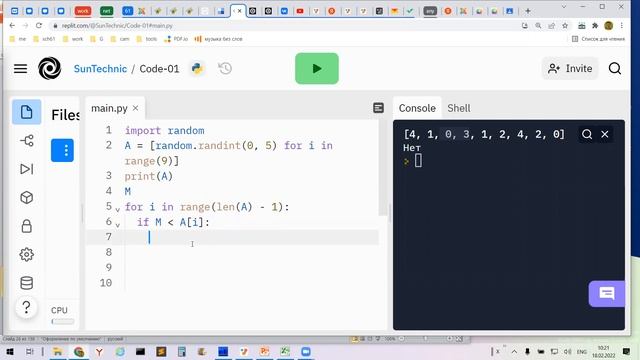This screenshot has height=360, width=640.
Task: Open the 'PDF.io' bookmark
Action: click(x=176, y=39)
